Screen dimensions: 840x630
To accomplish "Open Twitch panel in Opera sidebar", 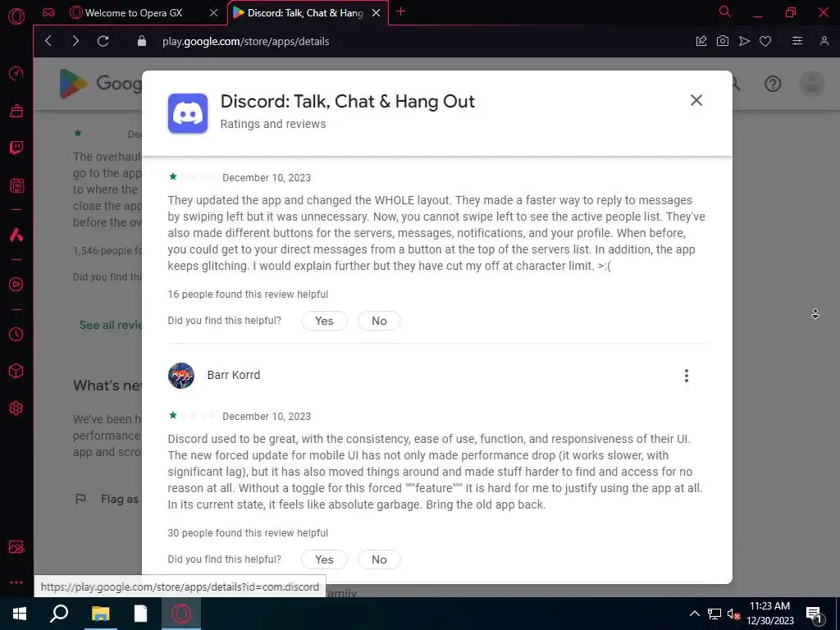I will [16, 148].
